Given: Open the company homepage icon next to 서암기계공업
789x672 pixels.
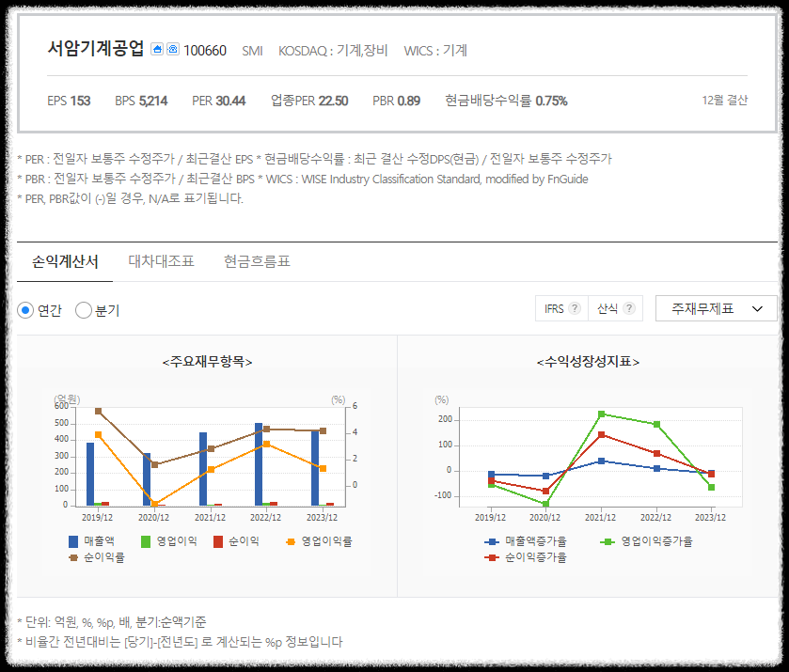Looking at the screenshot, I should click(157, 49).
